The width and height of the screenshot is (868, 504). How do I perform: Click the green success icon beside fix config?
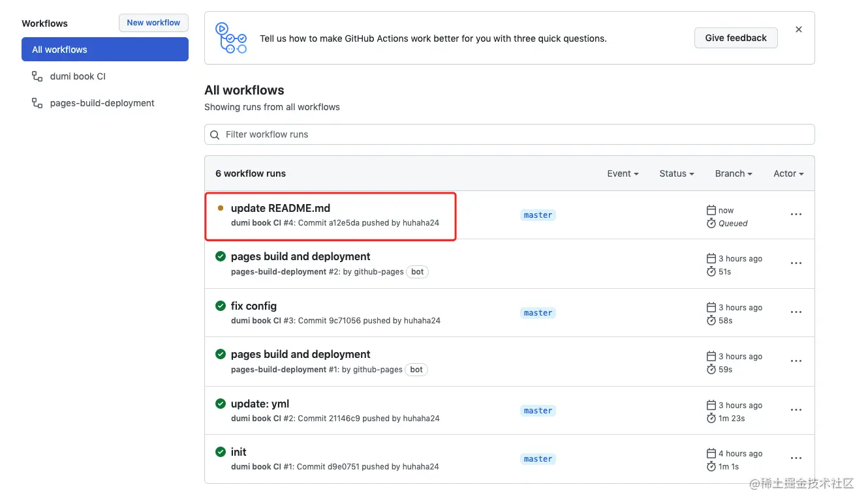coord(221,306)
